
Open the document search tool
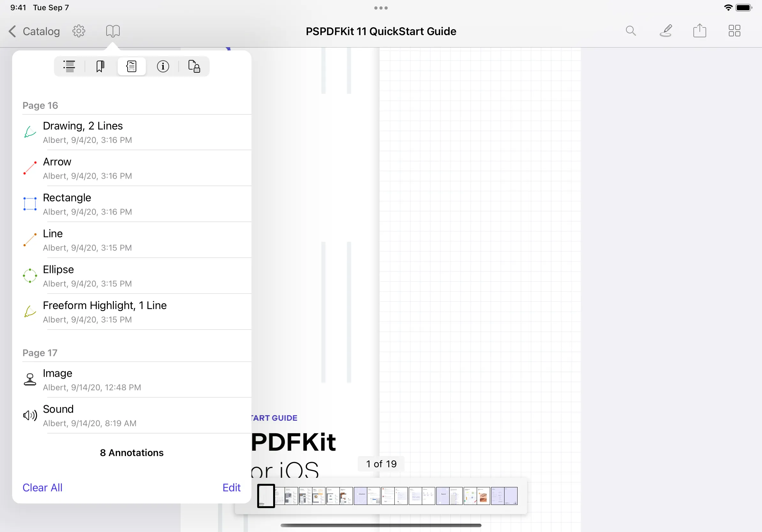click(x=631, y=31)
